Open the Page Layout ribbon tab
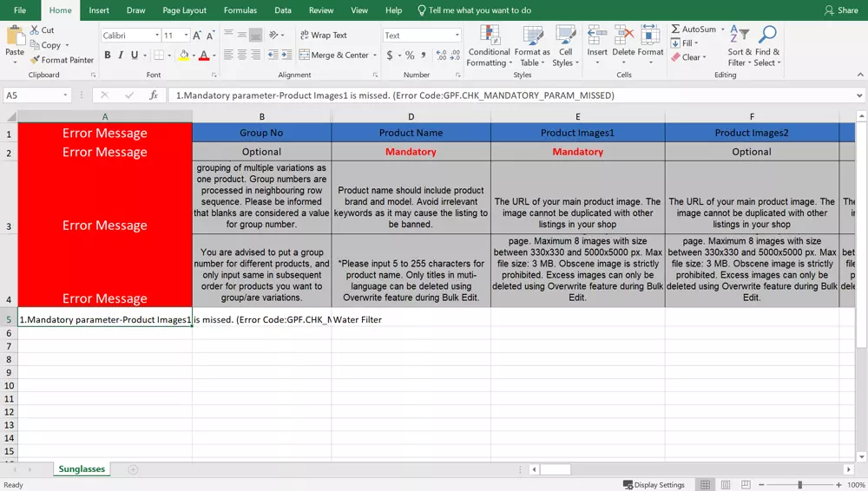 [x=184, y=10]
